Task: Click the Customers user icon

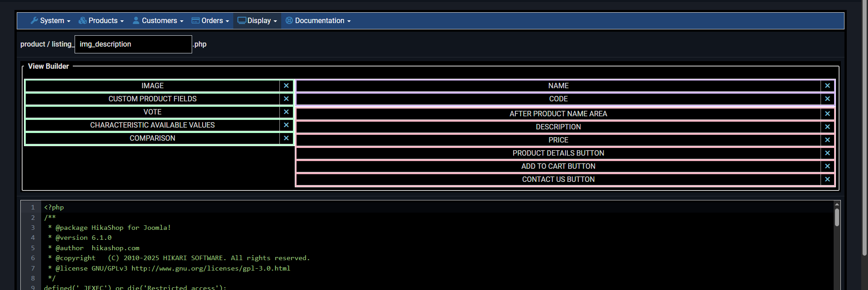Action: pyautogui.click(x=136, y=20)
